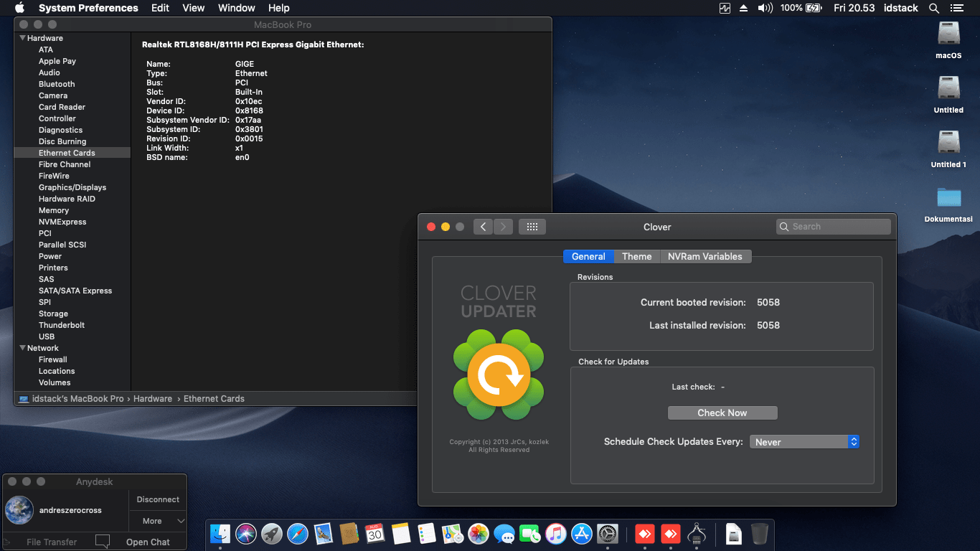The image size is (980, 551).
Task: Select the Untitled 1 drive on desktop
Action: [948, 149]
